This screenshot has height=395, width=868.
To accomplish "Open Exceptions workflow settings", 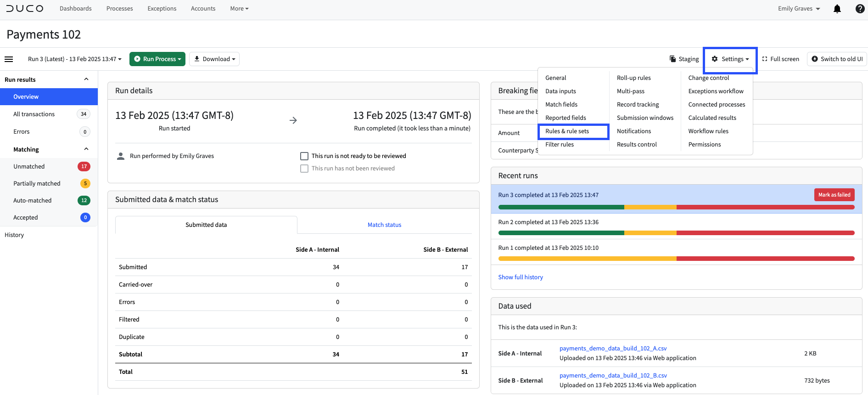I will 716,91.
